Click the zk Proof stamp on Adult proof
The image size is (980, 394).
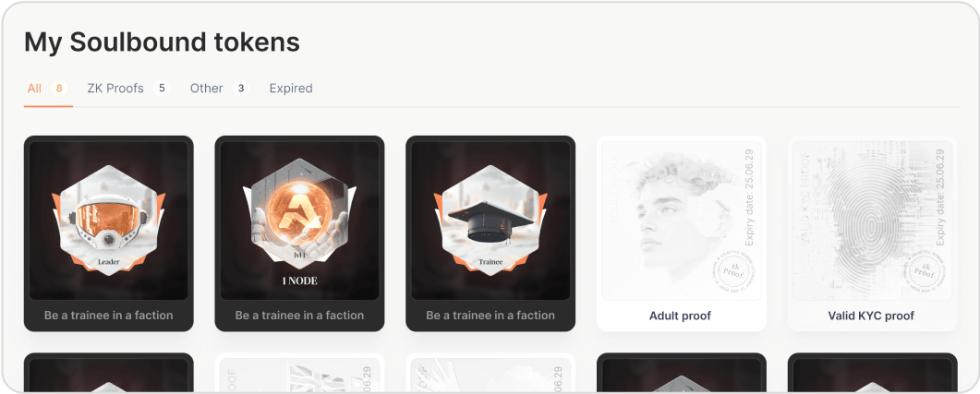click(x=730, y=274)
